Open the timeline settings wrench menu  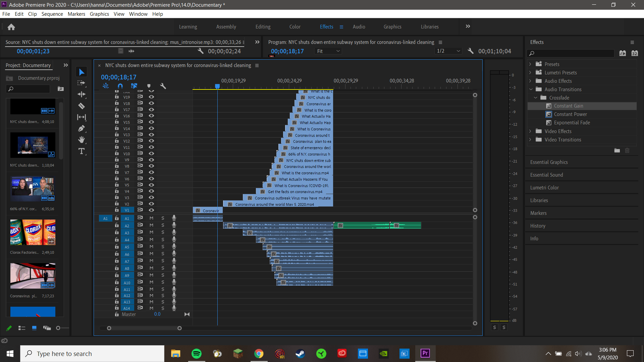coord(163,86)
